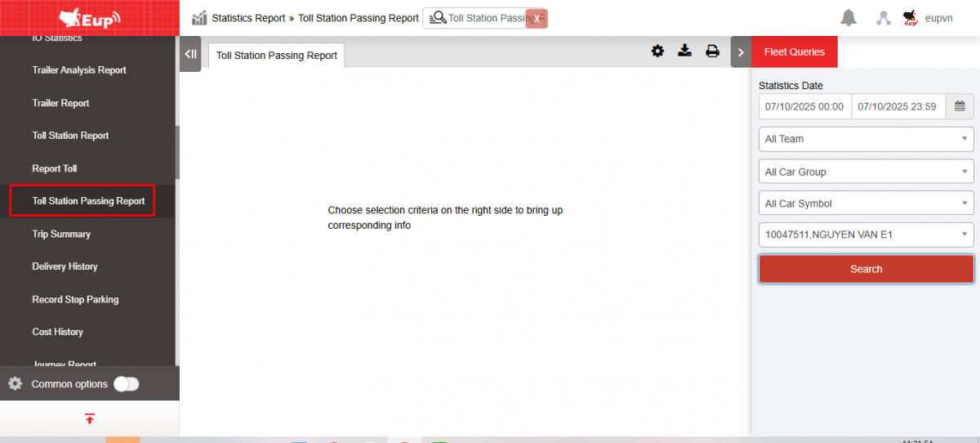980x443 pixels.
Task: Click the start date field 07/10/2025 00:00
Action: pyautogui.click(x=804, y=106)
